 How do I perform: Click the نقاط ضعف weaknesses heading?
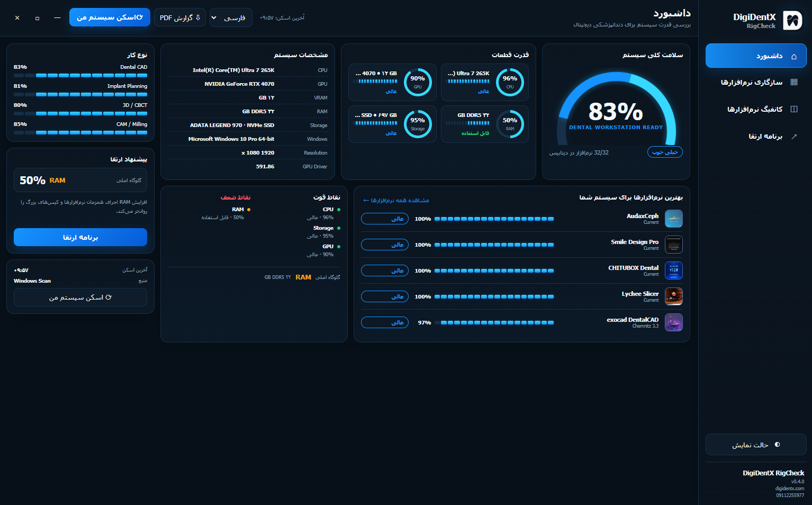(236, 197)
